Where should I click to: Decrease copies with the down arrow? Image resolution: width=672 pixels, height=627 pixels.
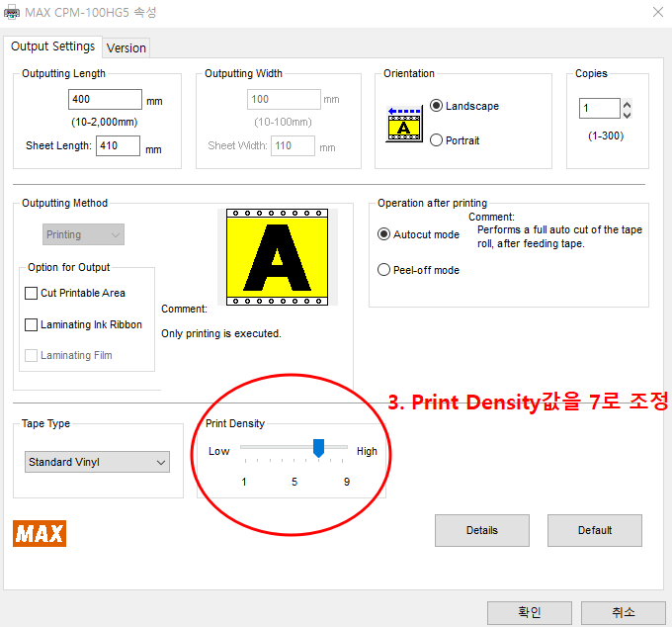[x=627, y=114]
